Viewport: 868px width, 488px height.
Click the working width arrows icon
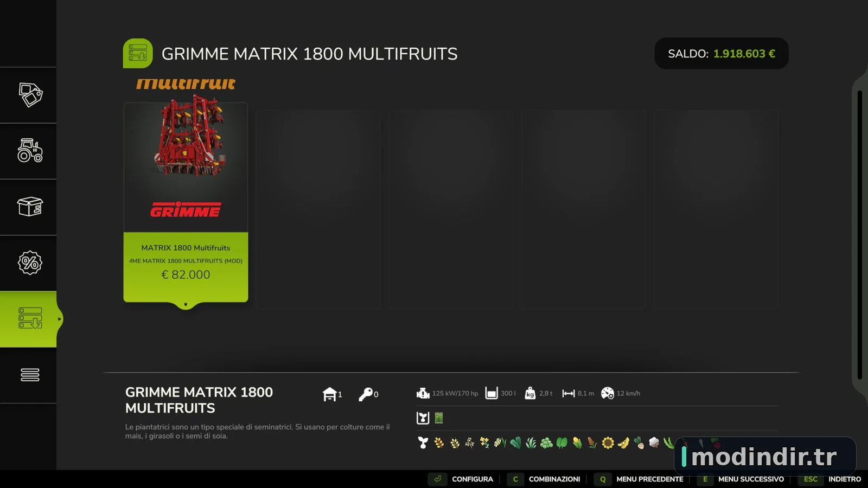click(569, 393)
